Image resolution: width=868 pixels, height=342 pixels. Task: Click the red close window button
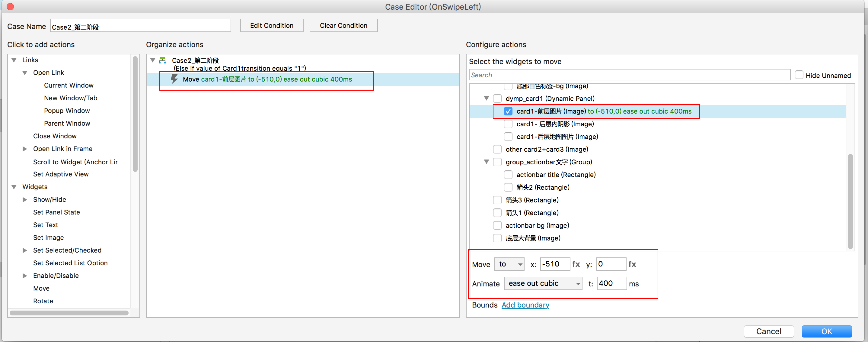pyautogui.click(x=10, y=6)
